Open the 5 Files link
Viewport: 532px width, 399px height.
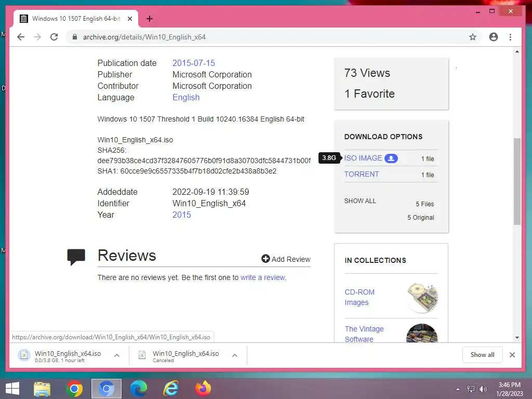(425, 204)
